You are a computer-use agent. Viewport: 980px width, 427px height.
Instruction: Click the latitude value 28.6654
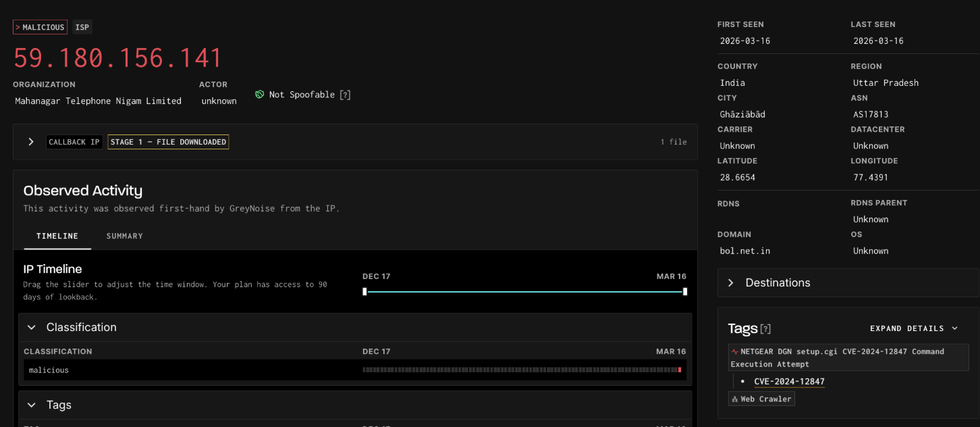[737, 177]
